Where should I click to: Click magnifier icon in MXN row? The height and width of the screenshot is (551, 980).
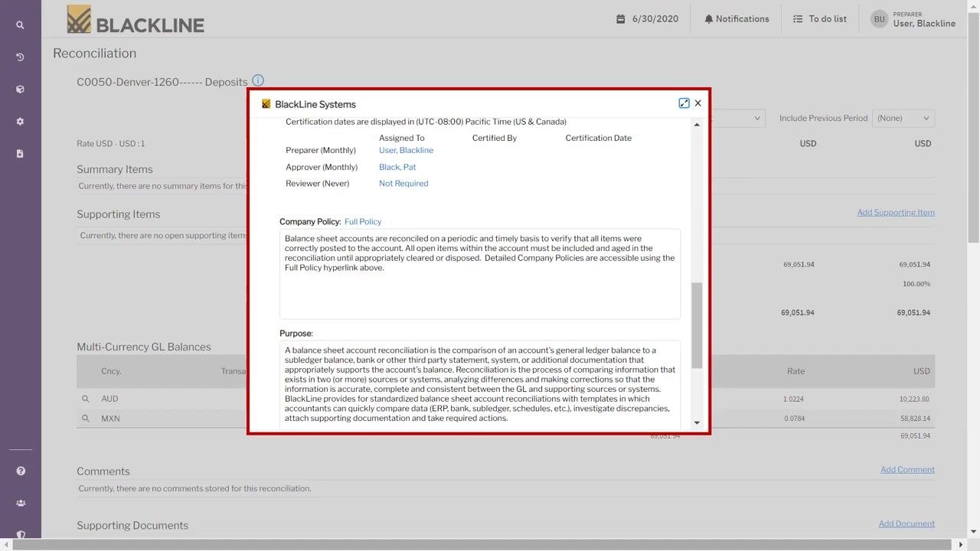(86, 419)
